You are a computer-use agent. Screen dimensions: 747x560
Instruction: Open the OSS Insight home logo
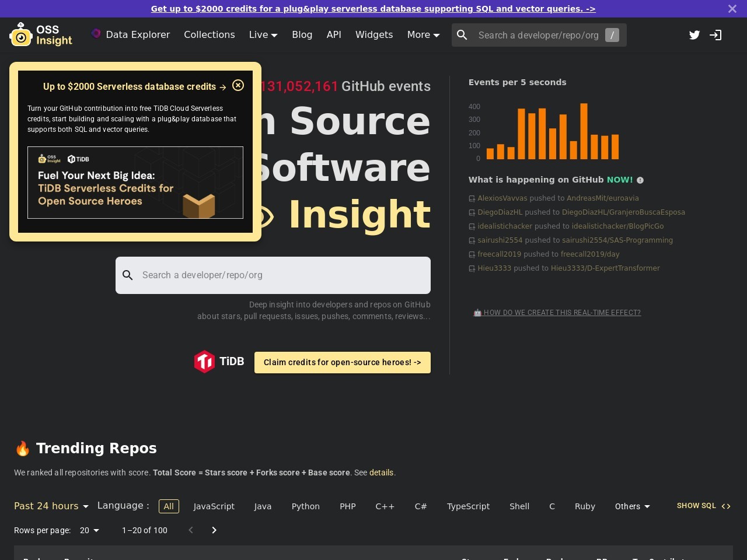(41, 34)
